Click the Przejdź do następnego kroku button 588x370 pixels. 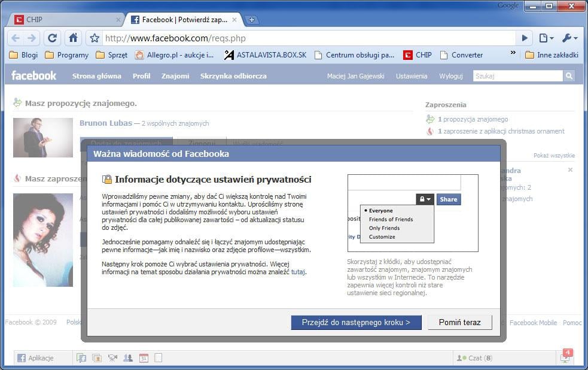(x=355, y=322)
